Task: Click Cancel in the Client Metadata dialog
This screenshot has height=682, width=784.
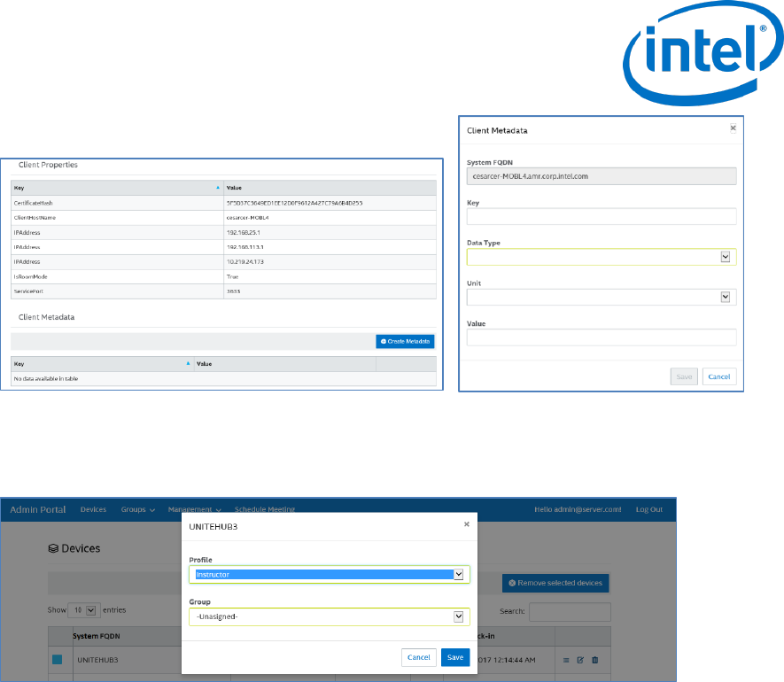Action: [x=718, y=376]
